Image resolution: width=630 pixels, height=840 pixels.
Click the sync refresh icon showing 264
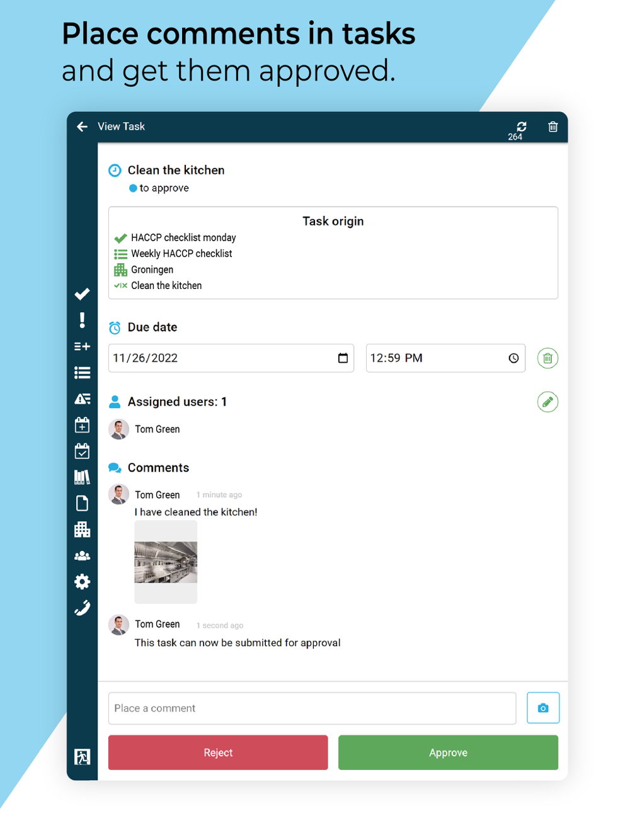point(521,127)
